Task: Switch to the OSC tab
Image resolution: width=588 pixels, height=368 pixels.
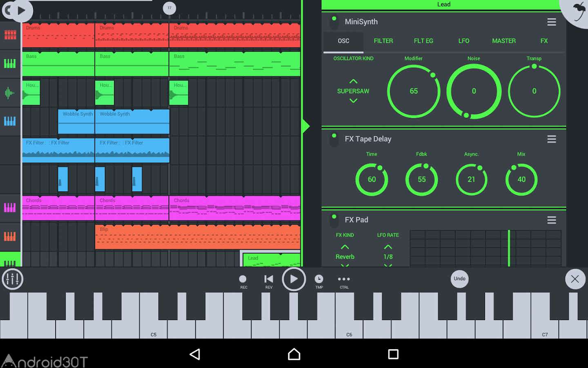Action: [x=343, y=41]
